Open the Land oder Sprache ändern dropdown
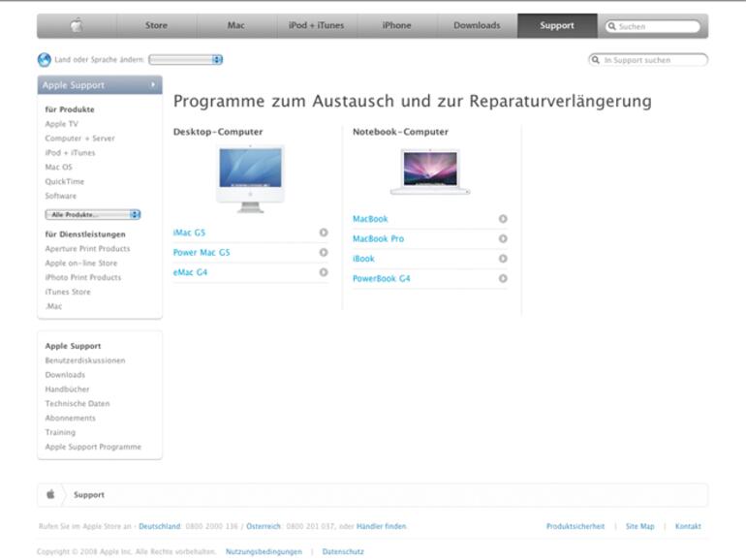This screenshot has width=746, height=560. pyautogui.click(x=186, y=59)
